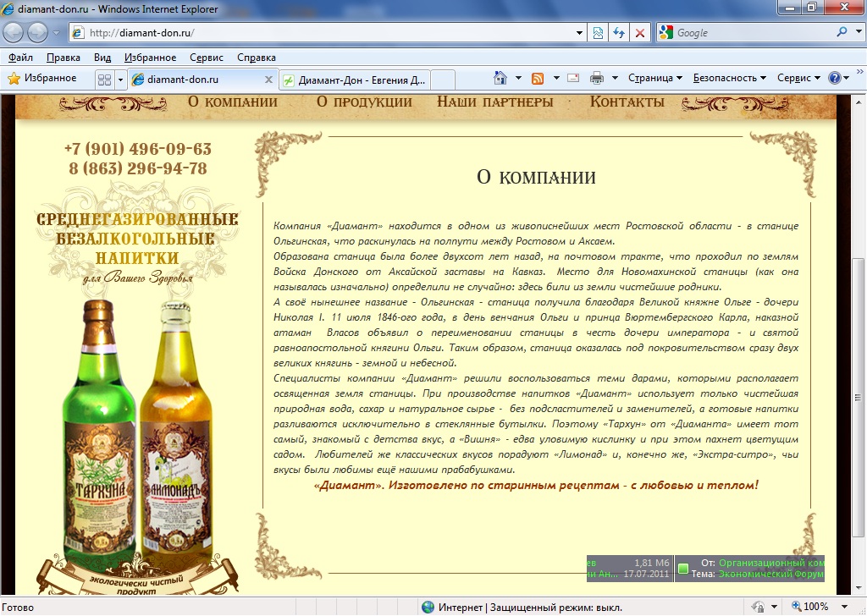867x616 pixels.
Task: Expand the command bar overflow chevron
Action: 860,72
